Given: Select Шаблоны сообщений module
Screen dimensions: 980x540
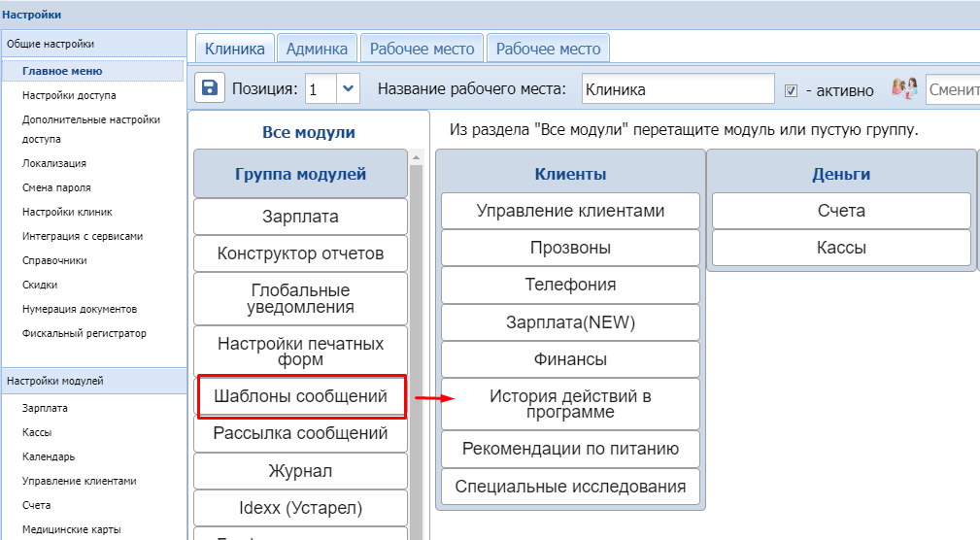Looking at the screenshot, I should click(300, 396).
